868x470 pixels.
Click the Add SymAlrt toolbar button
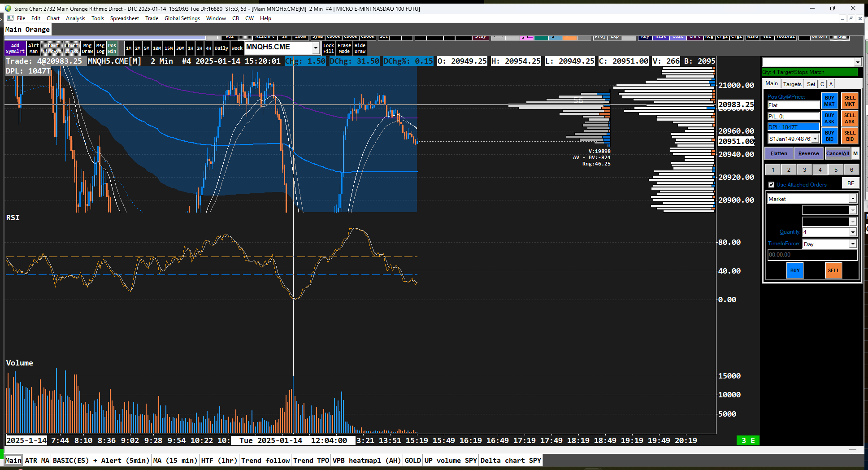pyautogui.click(x=15, y=48)
